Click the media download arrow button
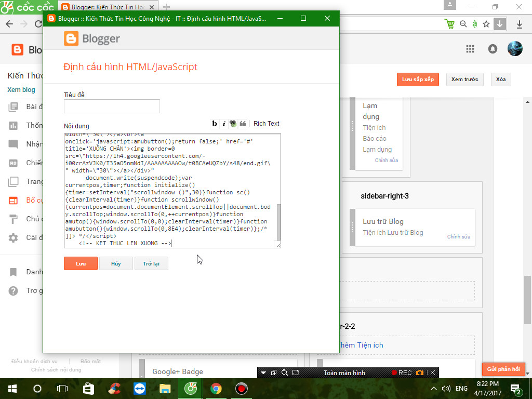This screenshot has width=532, height=399. (x=500, y=24)
